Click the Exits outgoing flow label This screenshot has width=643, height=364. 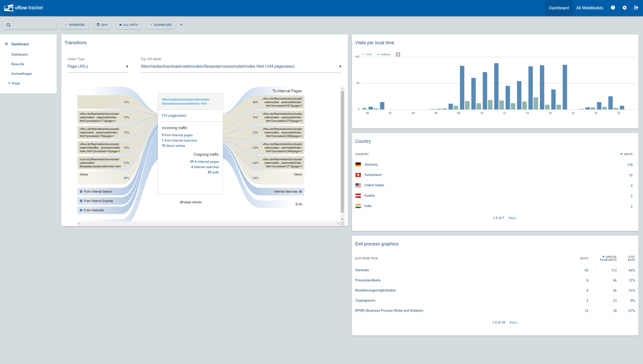pos(299,204)
